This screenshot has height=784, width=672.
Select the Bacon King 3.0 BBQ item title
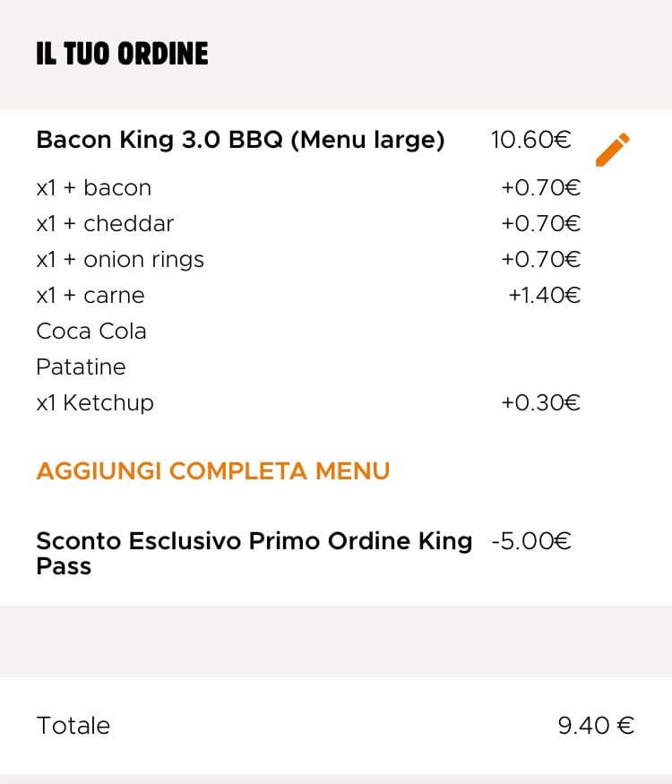coord(240,141)
